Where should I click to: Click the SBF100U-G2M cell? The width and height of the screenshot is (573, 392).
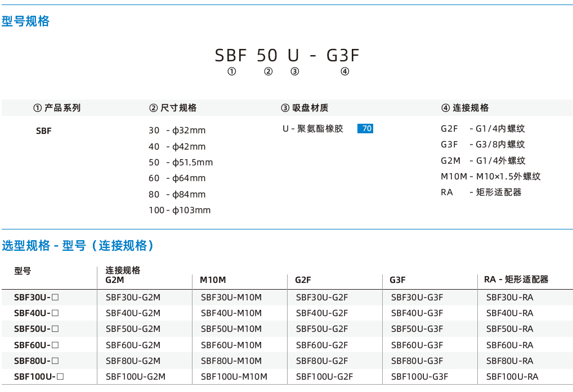[x=136, y=377]
